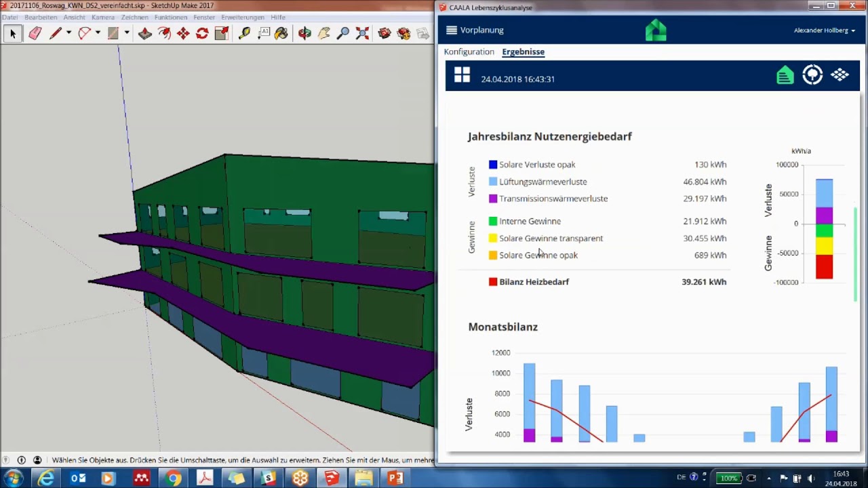Click the white four-square grid icon
This screenshot has width=868, height=488.
coord(462,75)
